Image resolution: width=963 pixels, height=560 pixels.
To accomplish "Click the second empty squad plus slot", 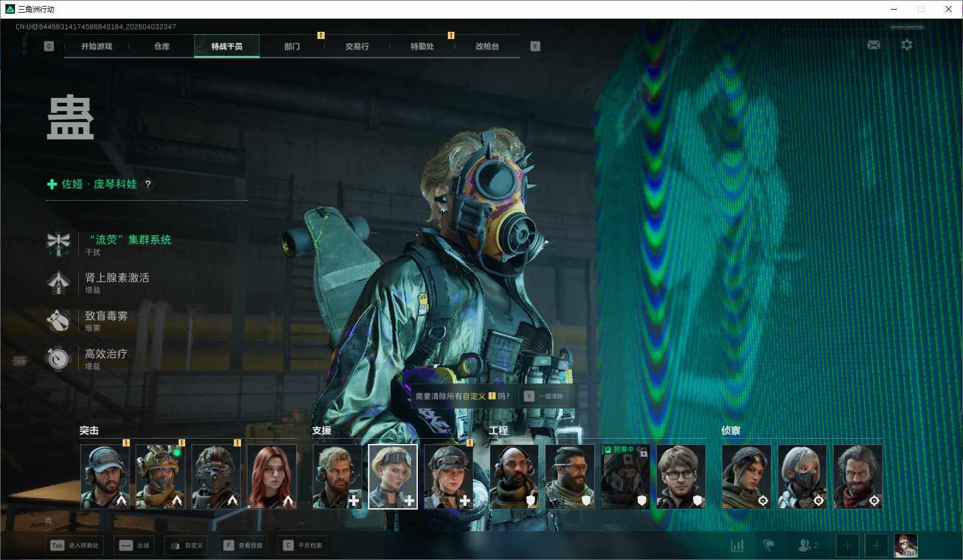I will pyautogui.click(x=876, y=546).
